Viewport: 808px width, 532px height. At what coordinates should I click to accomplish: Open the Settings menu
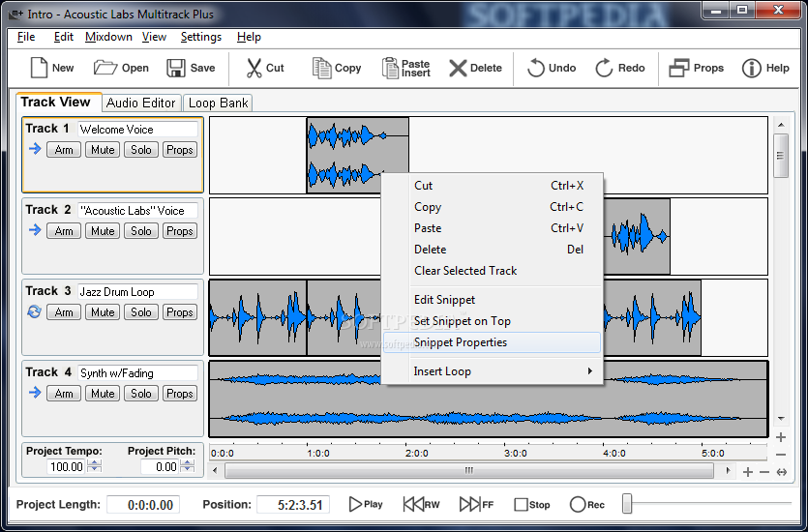click(201, 37)
